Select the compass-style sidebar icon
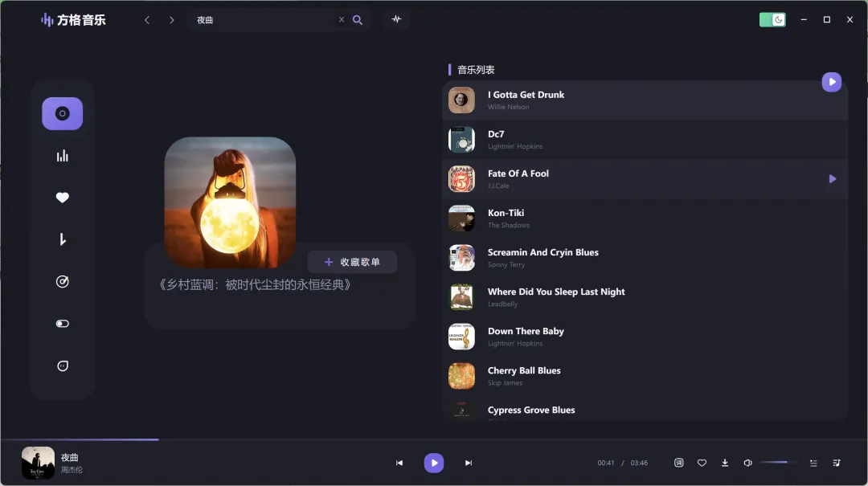 62,281
